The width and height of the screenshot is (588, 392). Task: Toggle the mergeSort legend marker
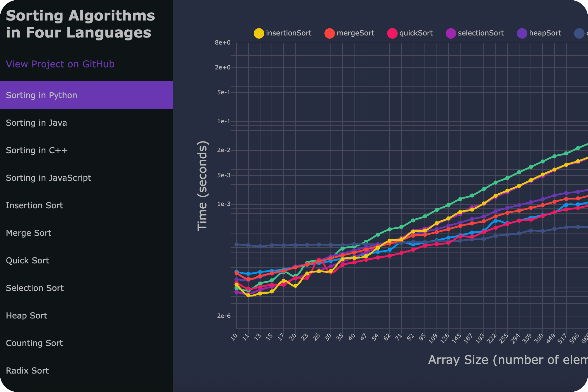pyautogui.click(x=330, y=33)
